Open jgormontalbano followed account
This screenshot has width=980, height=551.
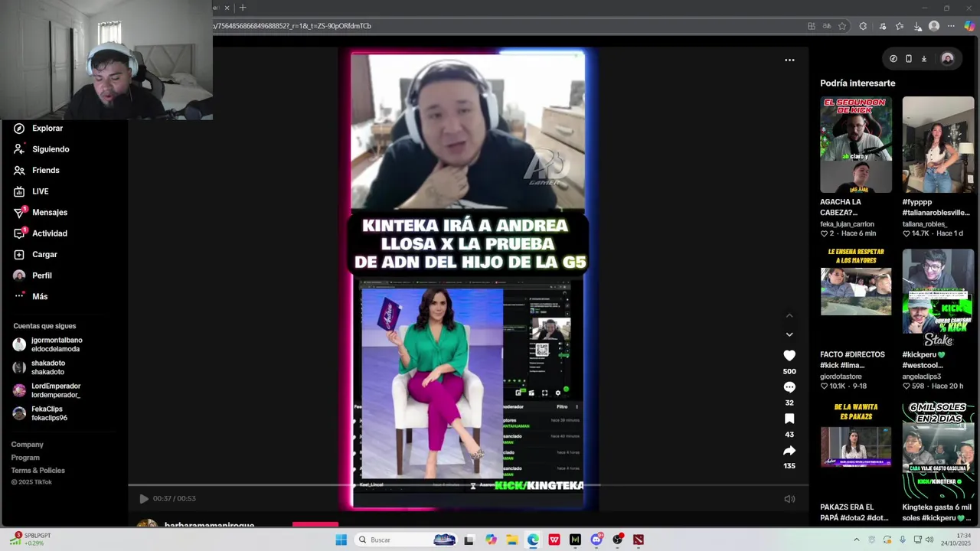(x=47, y=344)
